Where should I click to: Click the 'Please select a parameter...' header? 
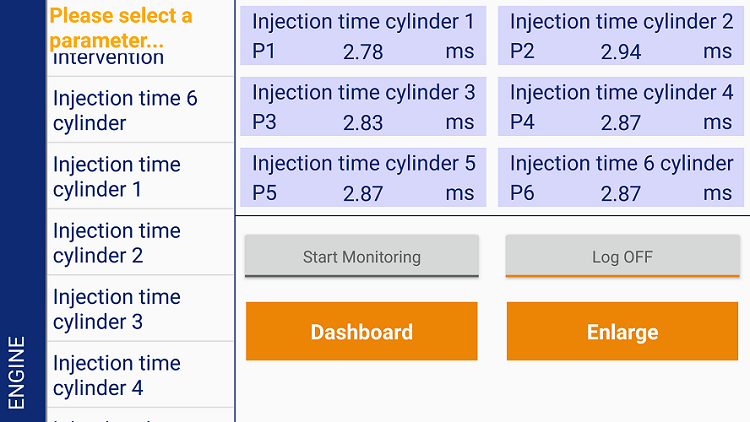point(122,27)
